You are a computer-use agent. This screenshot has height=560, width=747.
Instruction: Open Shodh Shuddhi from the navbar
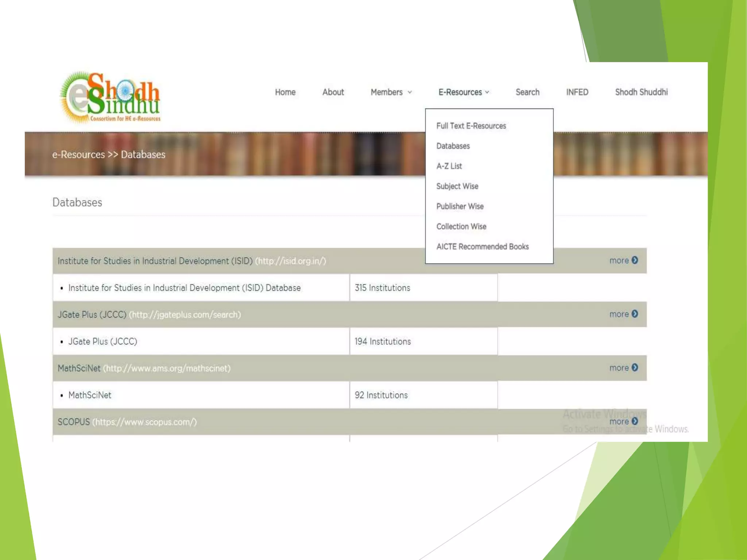tap(641, 92)
